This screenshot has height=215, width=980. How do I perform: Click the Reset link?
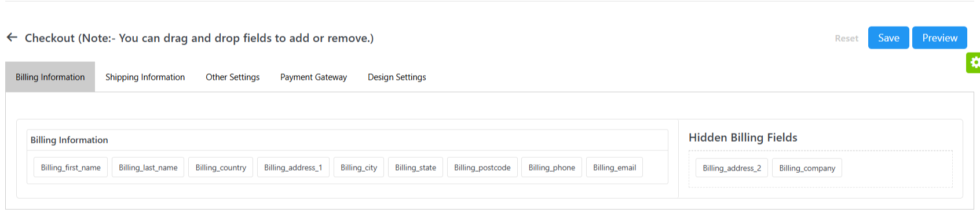pos(846,38)
